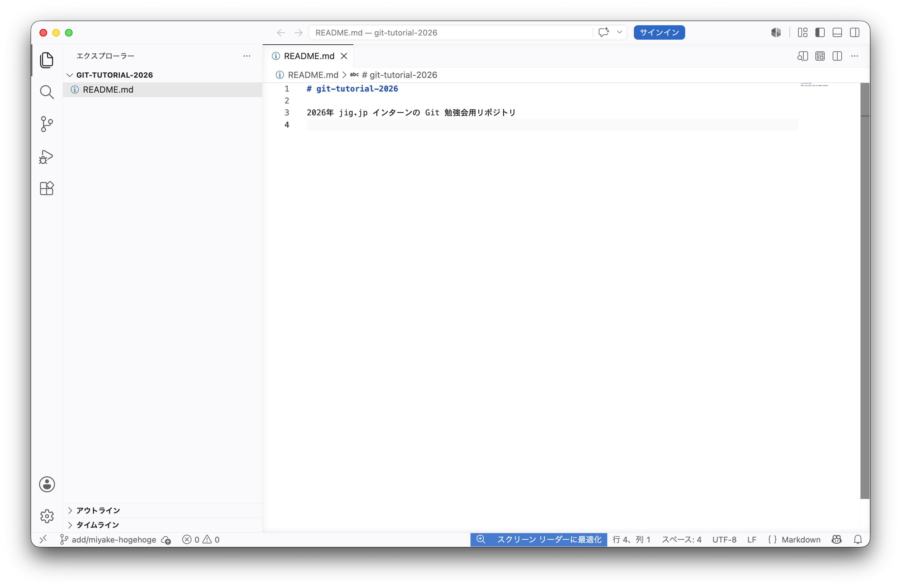Click the heading text on line 1
The width and height of the screenshot is (901, 588).
click(x=353, y=88)
